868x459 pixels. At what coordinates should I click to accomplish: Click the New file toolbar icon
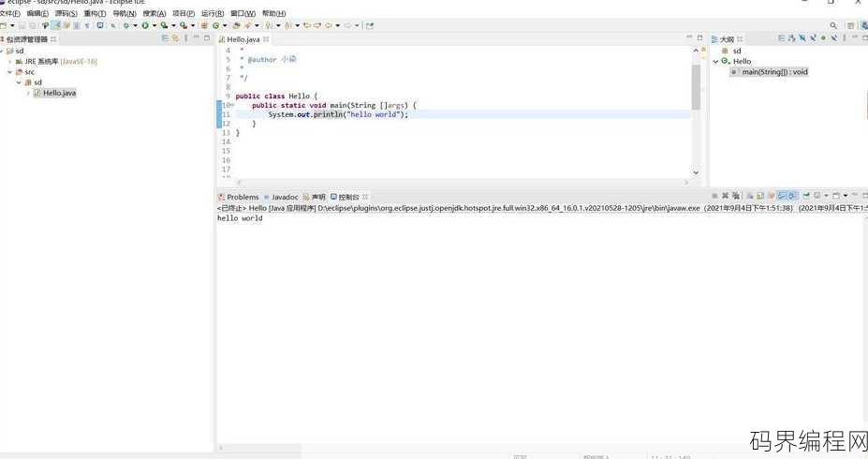[4, 25]
